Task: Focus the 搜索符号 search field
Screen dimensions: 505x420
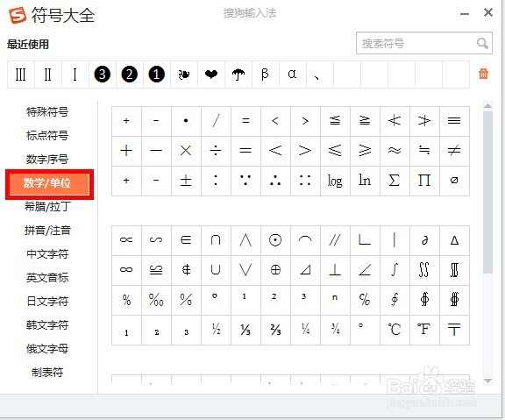Action: [424, 43]
